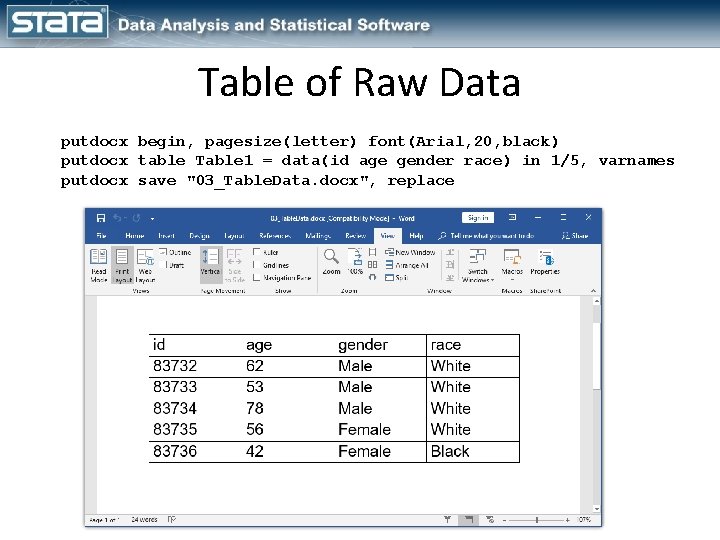The width and height of the screenshot is (720, 540).
Task: Collapse the ribbon with the chevron
Action: click(593, 291)
